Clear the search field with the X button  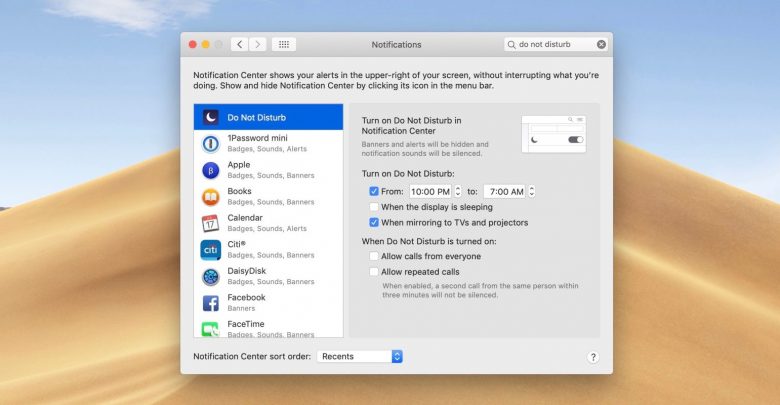(x=601, y=44)
